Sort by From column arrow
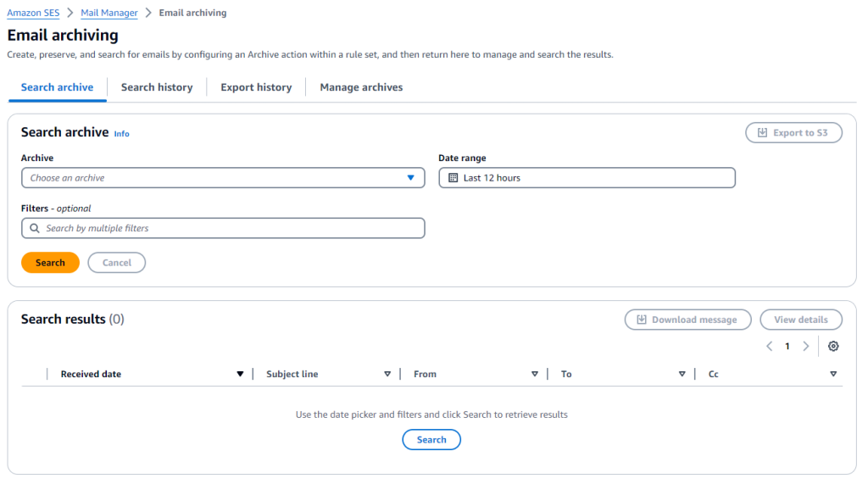 (535, 374)
